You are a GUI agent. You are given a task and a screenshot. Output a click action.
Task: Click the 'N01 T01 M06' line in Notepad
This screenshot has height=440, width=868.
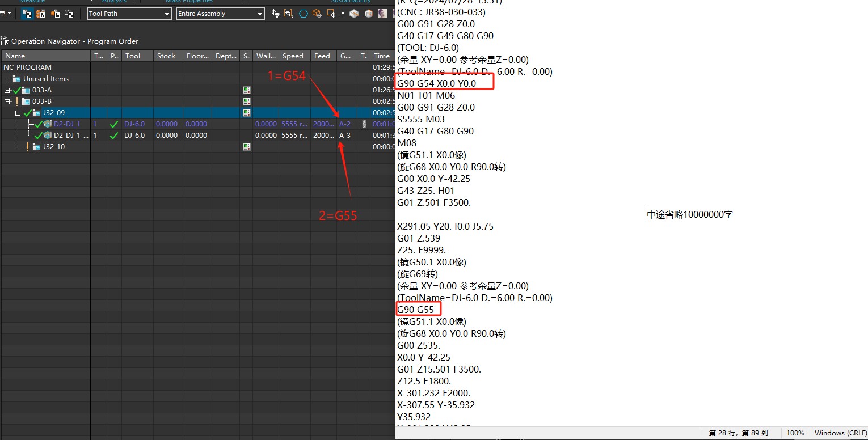pos(426,95)
